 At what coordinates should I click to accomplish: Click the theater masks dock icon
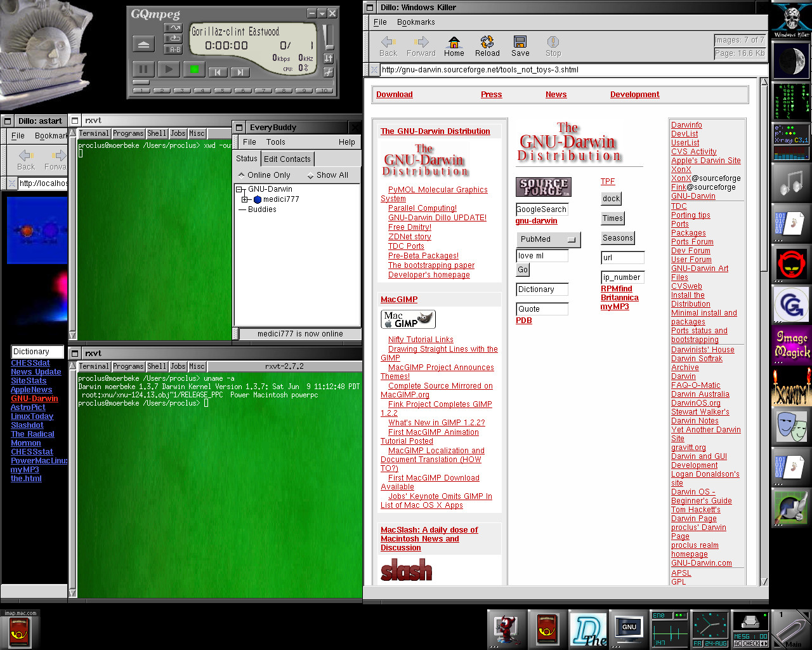pos(792,427)
